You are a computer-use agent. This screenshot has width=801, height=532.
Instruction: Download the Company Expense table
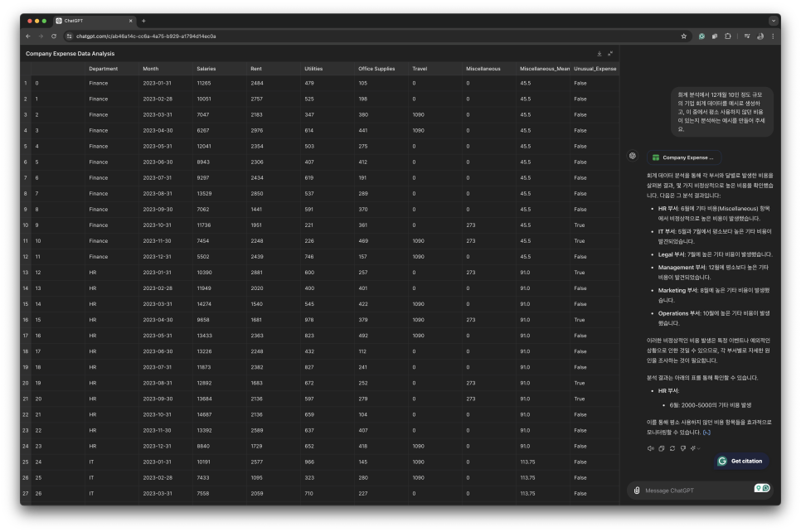pos(600,54)
